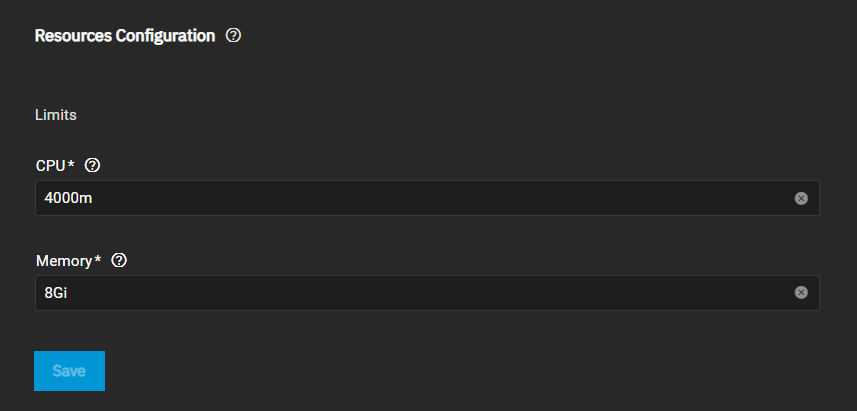Place cursor in the 4000m value
The height and width of the screenshot is (411, 857).
click(x=70, y=198)
